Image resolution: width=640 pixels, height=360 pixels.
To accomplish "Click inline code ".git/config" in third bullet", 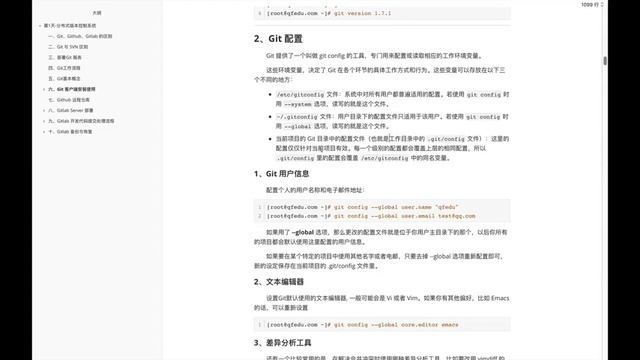I will pos(446,139).
